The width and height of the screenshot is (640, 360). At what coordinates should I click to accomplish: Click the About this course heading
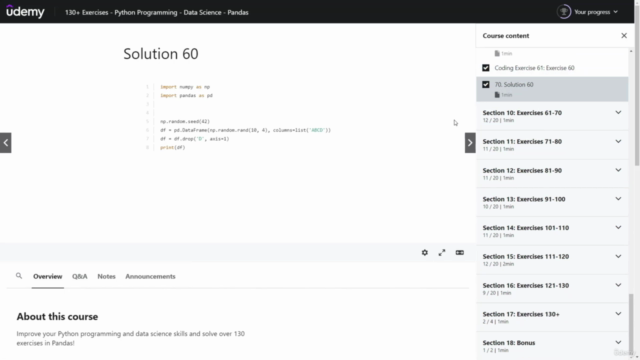pos(57,316)
